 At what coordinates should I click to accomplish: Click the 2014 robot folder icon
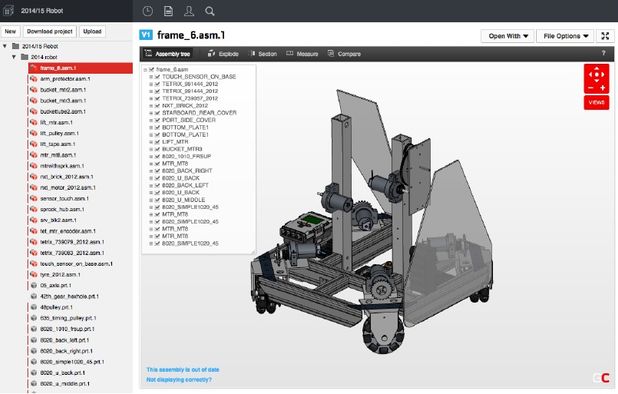click(24, 57)
